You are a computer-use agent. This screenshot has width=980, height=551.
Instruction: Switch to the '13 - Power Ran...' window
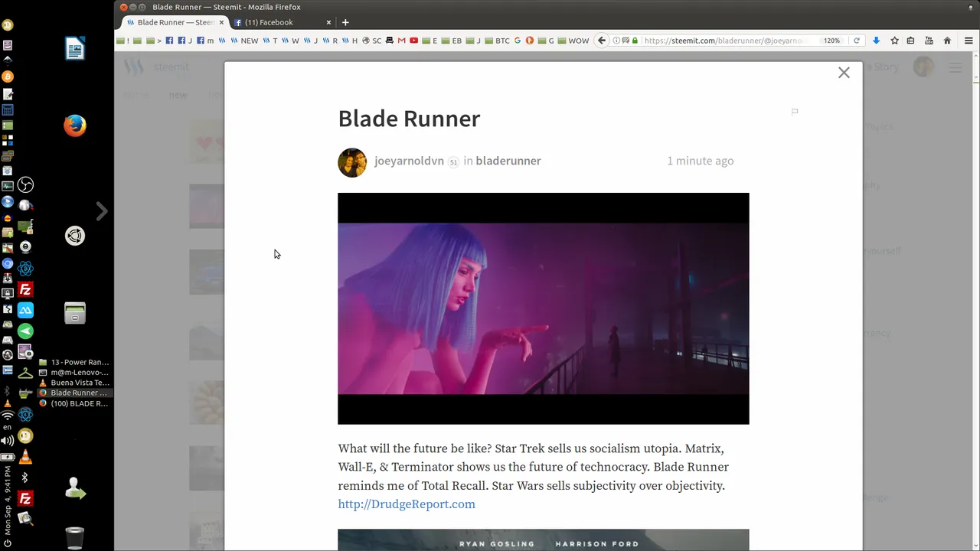pos(73,362)
